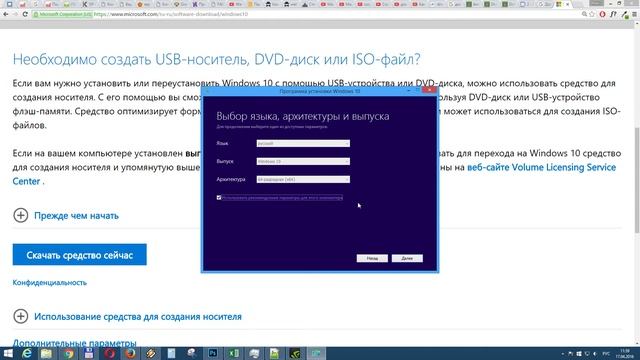Click the floppy disk taskbar icon
Image resolution: width=640 pixels, height=360 pixels.
(89, 353)
